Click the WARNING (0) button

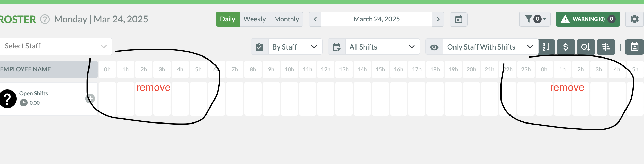pyautogui.click(x=588, y=19)
